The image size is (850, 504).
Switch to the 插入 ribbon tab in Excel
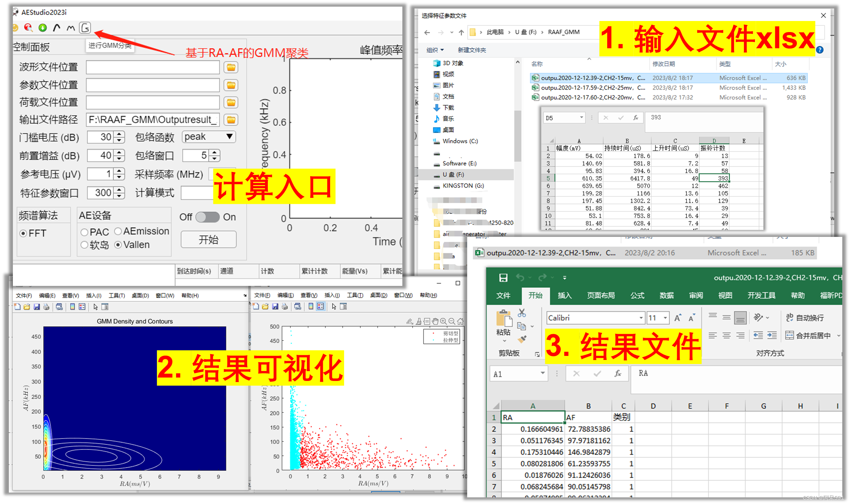(x=564, y=295)
